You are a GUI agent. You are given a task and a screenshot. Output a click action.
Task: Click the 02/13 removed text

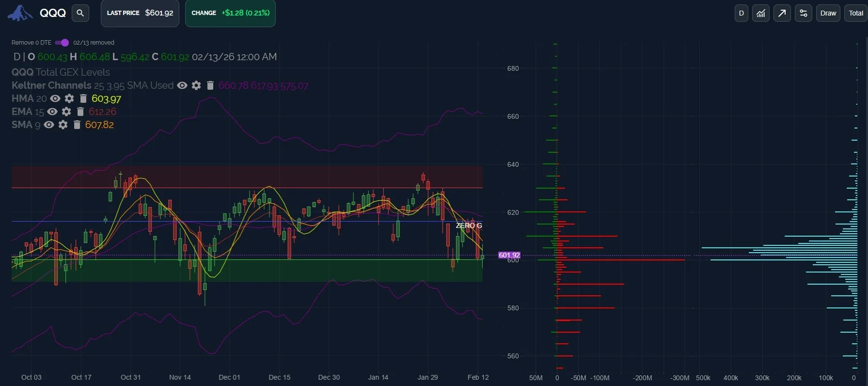coord(94,43)
